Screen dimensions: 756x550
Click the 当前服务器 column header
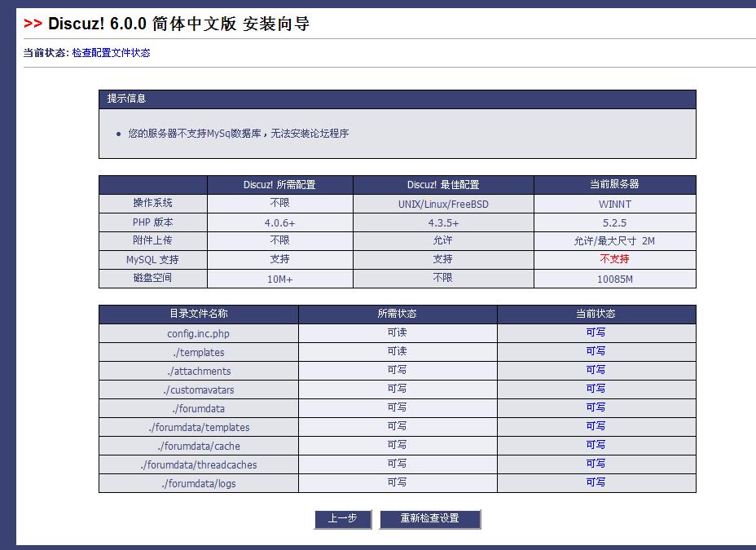[615, 185]
